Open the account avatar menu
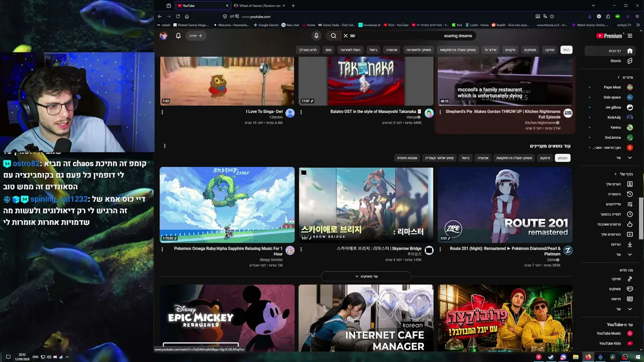Viewport: 644px width, 362px height. [x=164, y=36]
